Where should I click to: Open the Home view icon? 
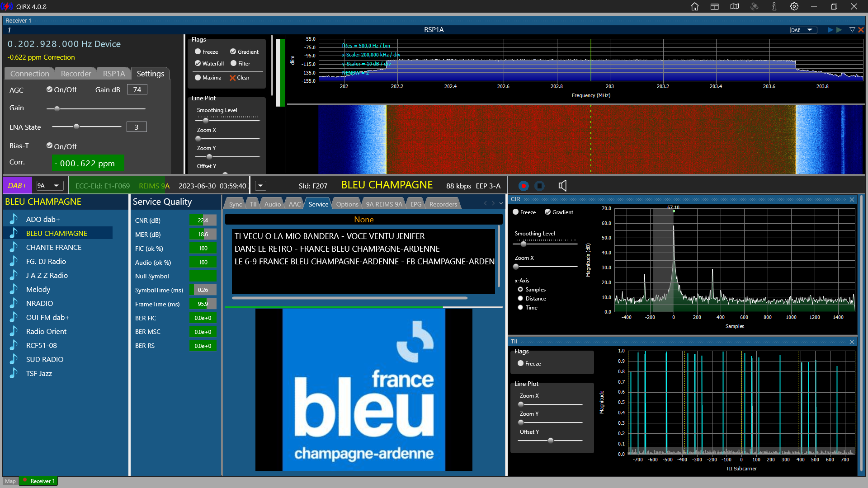695,6
